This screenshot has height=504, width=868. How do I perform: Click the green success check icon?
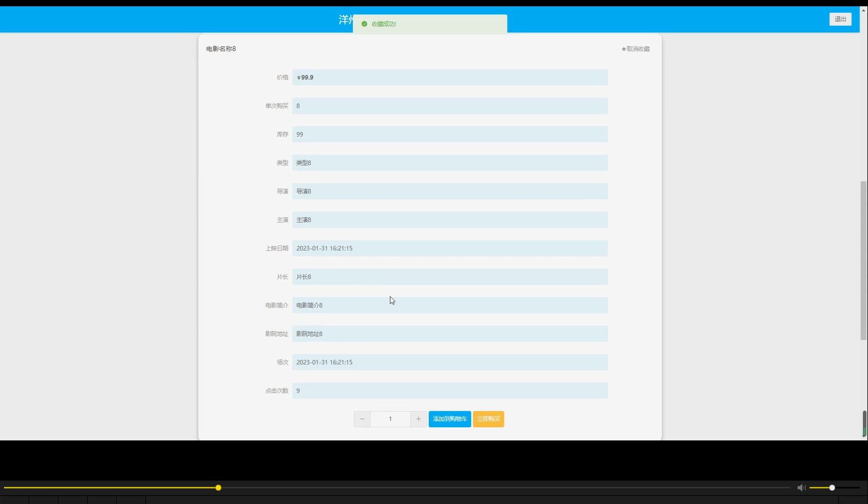[364, 24]
